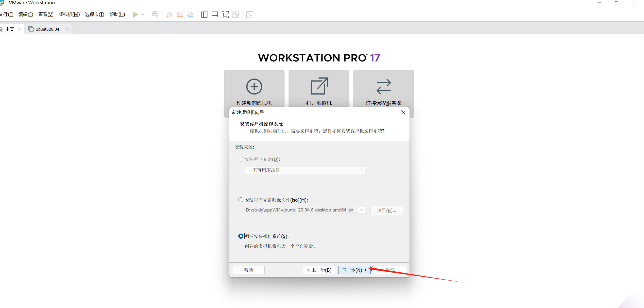The image size is (644, 308).
Task: Open the 帮助(H) menu
Action: (117, 14)
